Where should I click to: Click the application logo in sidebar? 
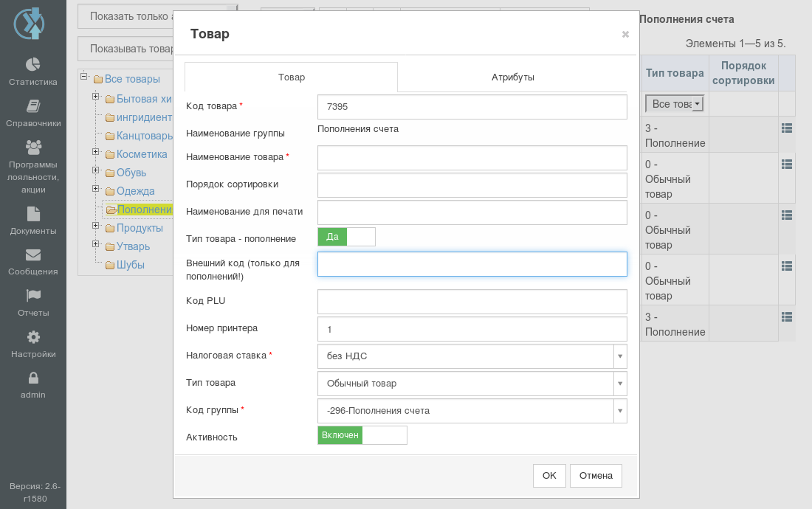click(x=30, y=24)
